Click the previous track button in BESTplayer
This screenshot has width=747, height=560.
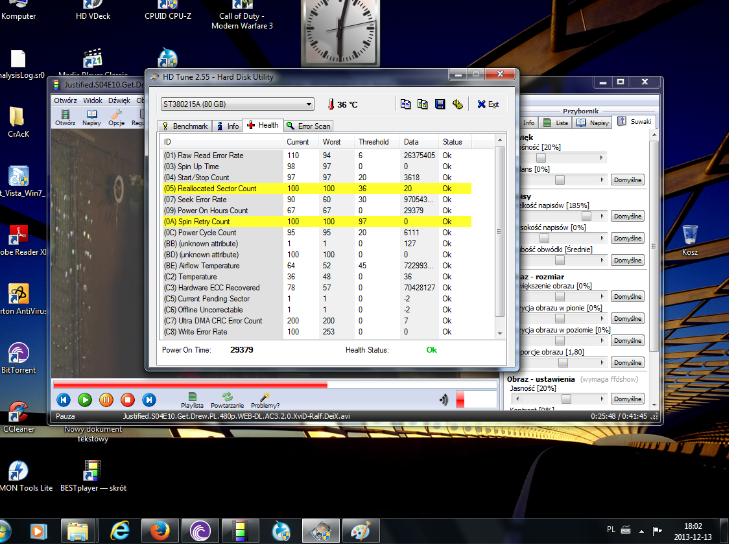(x=64, y=400)
